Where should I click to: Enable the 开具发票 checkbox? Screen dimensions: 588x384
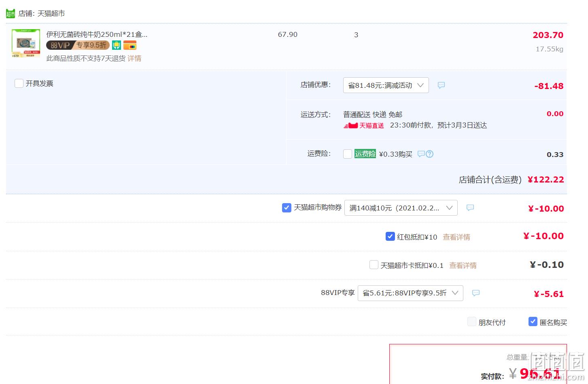[x=19, y=83]
